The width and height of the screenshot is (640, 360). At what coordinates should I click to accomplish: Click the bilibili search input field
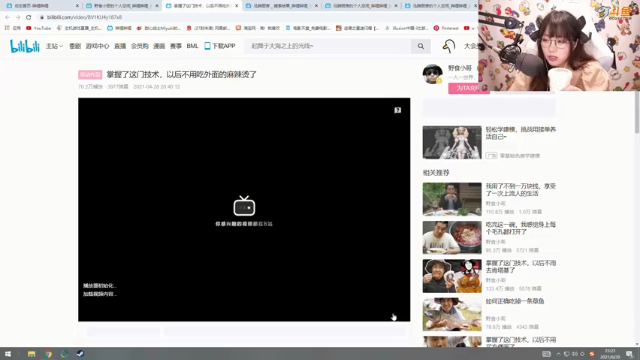click(x=328, y=46)
